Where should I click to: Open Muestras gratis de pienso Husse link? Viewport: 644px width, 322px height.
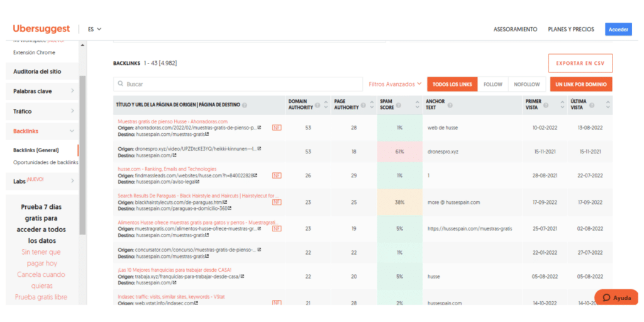pos(172,121)
